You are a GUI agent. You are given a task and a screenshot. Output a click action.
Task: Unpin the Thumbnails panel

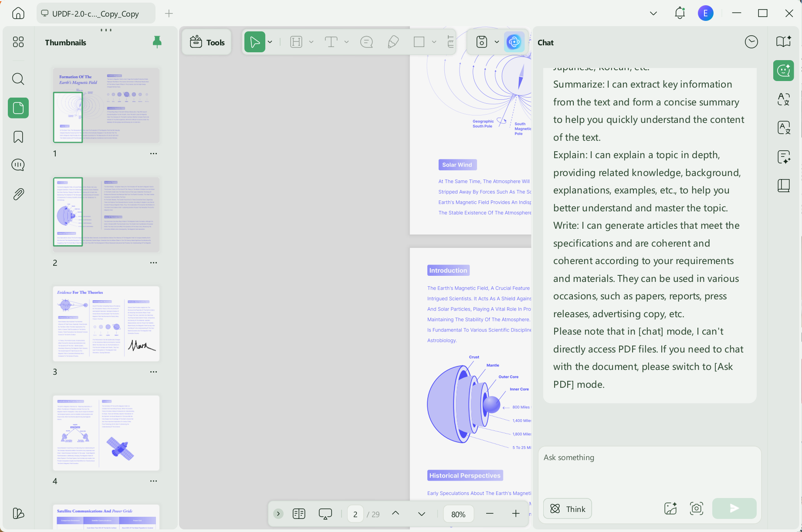157,42
